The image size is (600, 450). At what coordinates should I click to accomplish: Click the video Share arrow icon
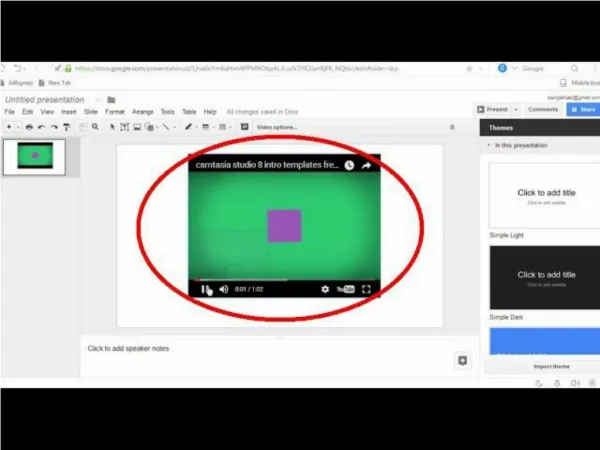click(x=366, y=165)
